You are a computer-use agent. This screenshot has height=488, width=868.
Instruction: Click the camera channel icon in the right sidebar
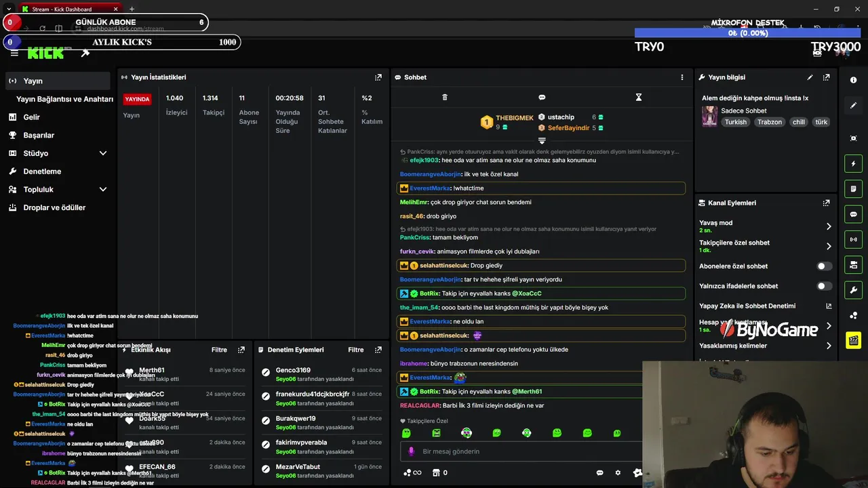(853, 264)
